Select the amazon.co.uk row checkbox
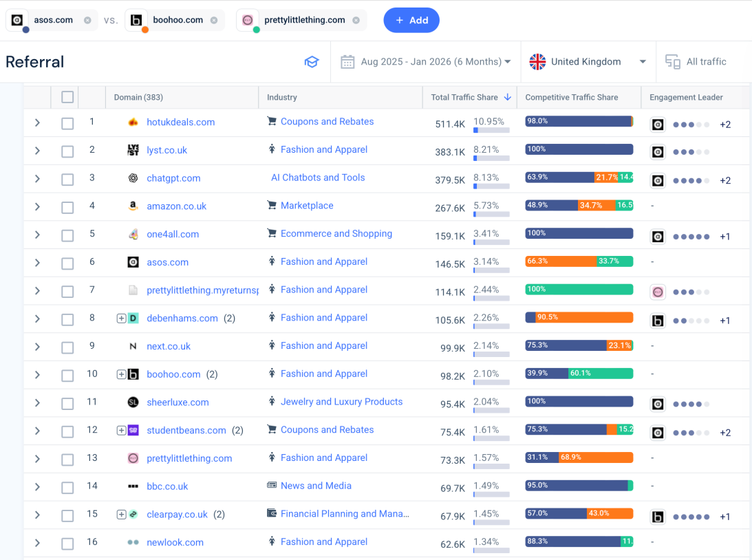This screenshot has height=560, width=752. point(67,207)
